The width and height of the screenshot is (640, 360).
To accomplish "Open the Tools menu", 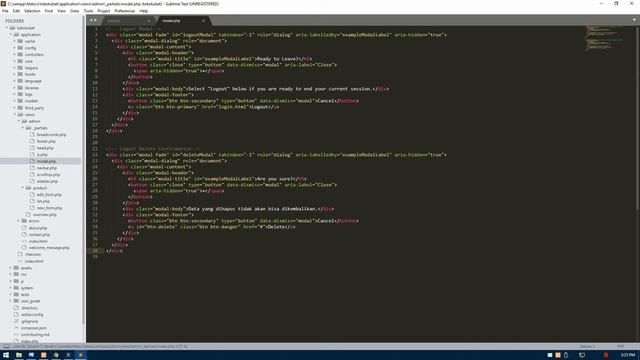I will [89, 11].
